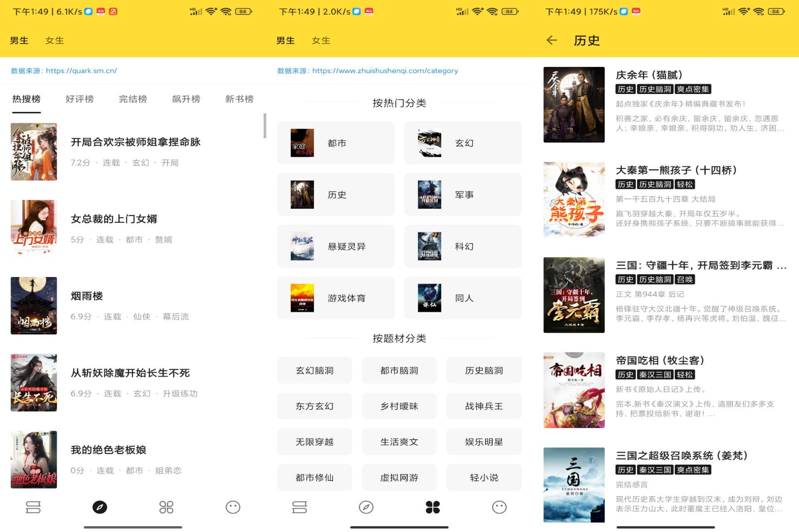
Task: Choose 虚拟网游 genre chip
Action: coord(399,478)
